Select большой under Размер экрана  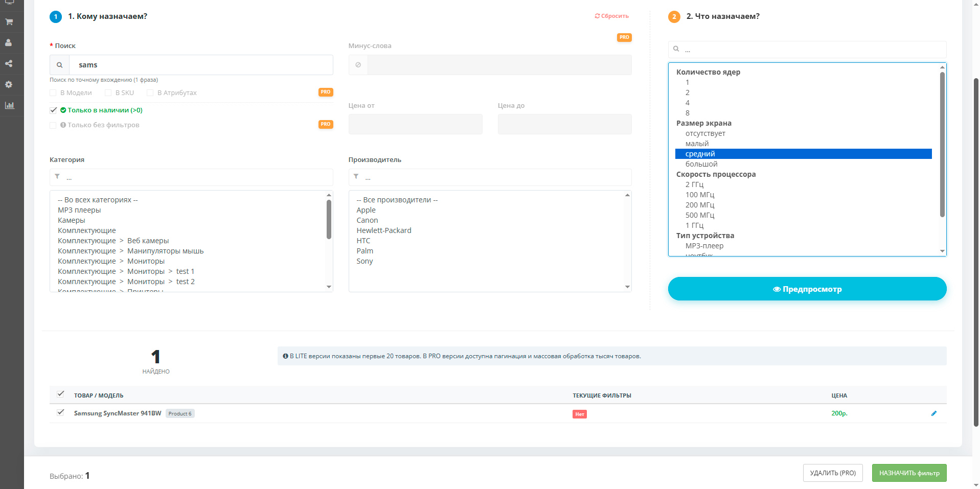click(x=701, y=164)
